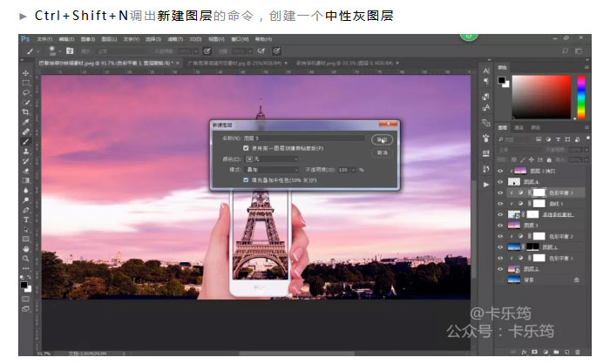Open the tool preset dropdown beside brush icon
Image resolution: width=610 pixels, height=364 pixels.
tap(38, 51)
